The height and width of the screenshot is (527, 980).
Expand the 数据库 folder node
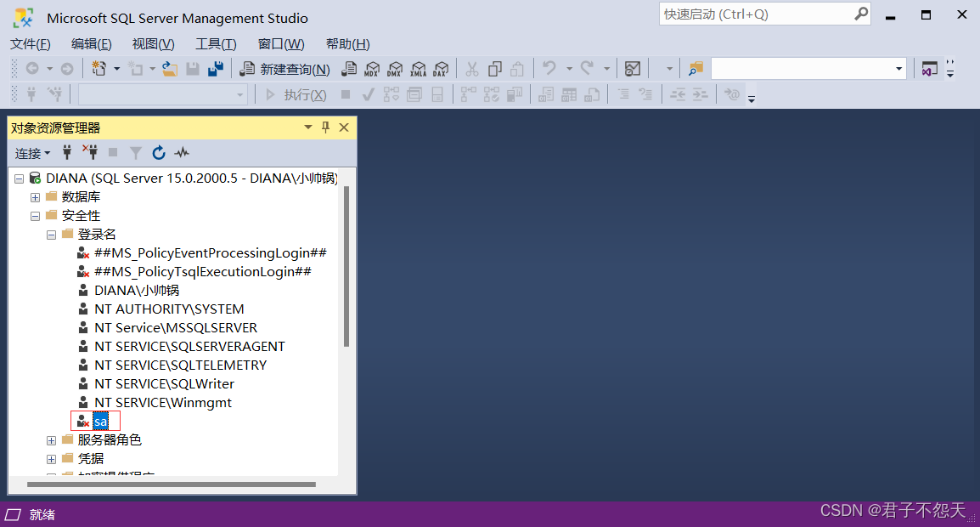point(35,197)
